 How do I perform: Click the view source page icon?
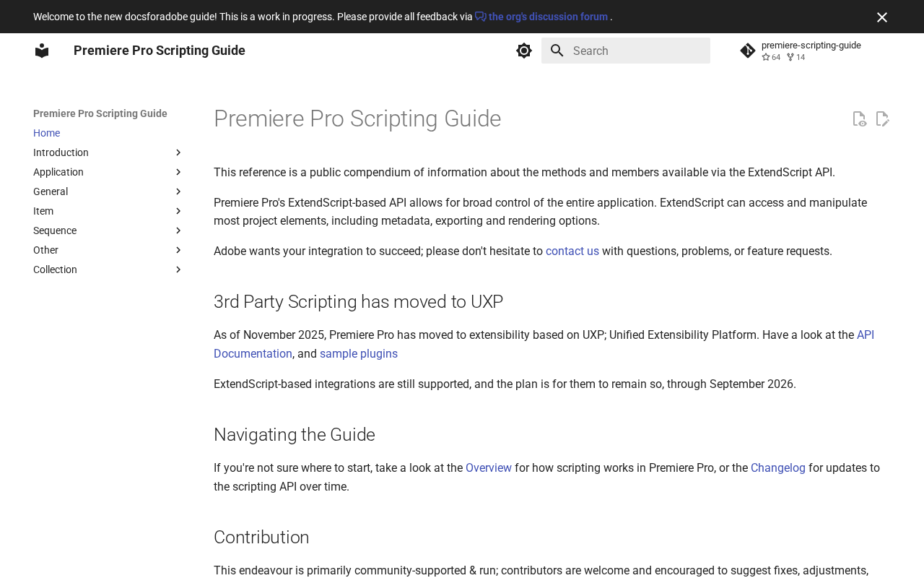tap(859, 119)
